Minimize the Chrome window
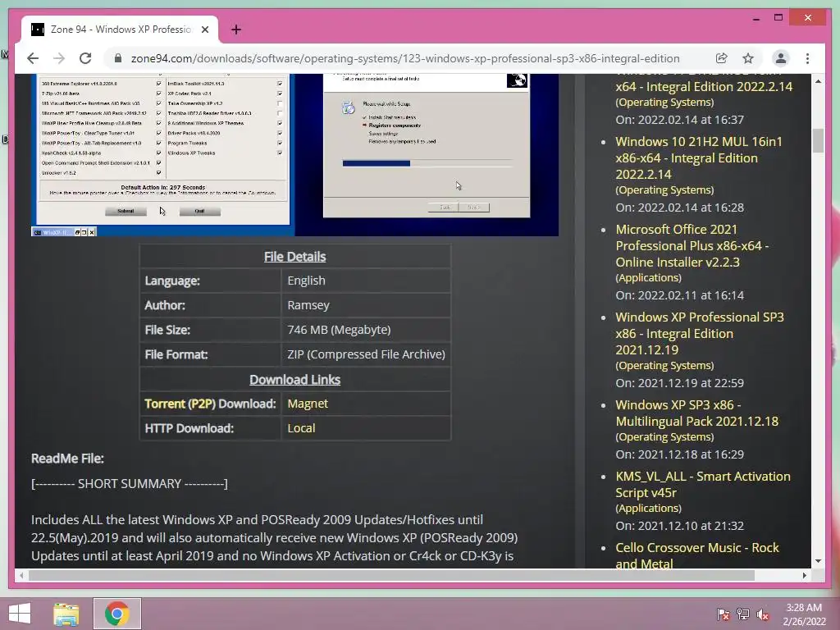This screenshot has width=840, height=630. 756,18
